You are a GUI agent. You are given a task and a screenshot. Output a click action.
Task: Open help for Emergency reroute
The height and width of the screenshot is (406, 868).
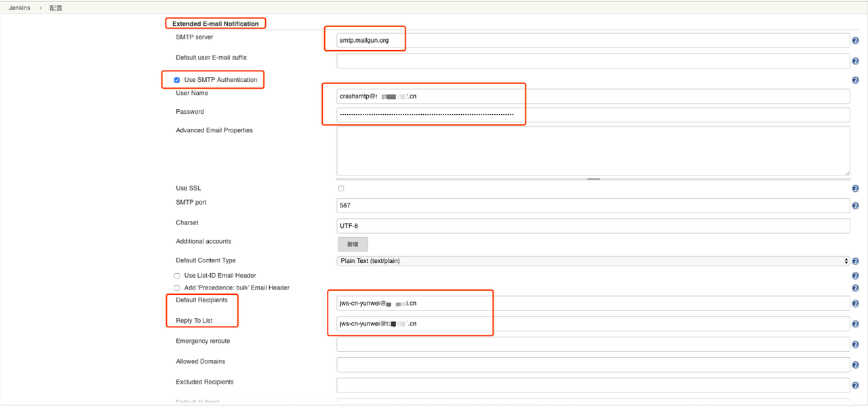tap(855, 345)
